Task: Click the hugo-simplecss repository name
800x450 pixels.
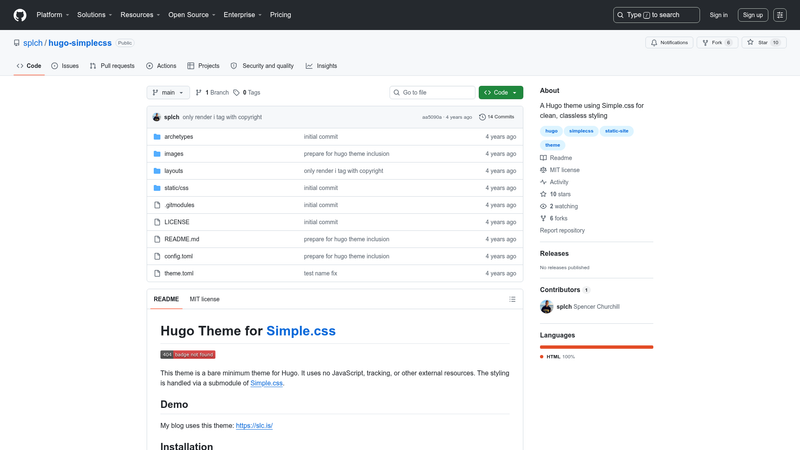Action: (x=80, y=43)
